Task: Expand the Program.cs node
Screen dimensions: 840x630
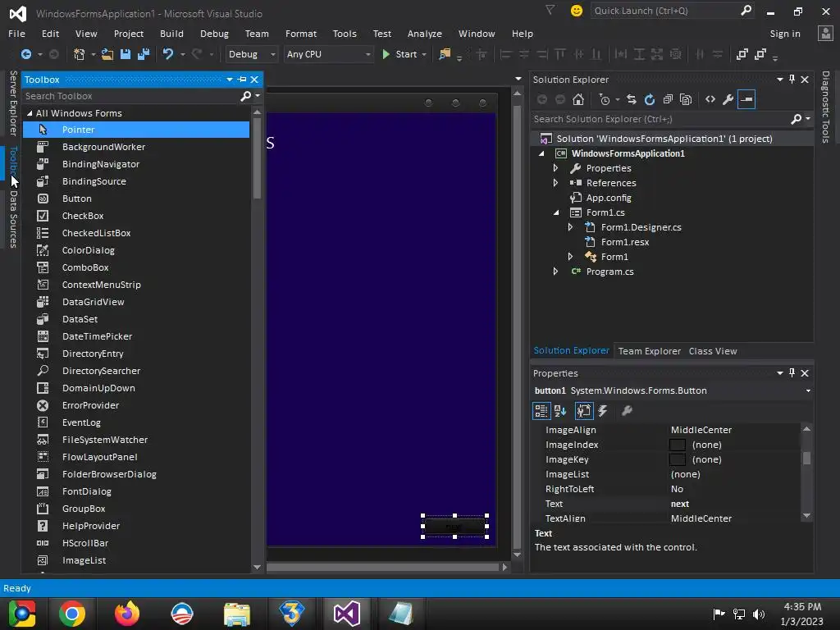Action: pos(555,272)
